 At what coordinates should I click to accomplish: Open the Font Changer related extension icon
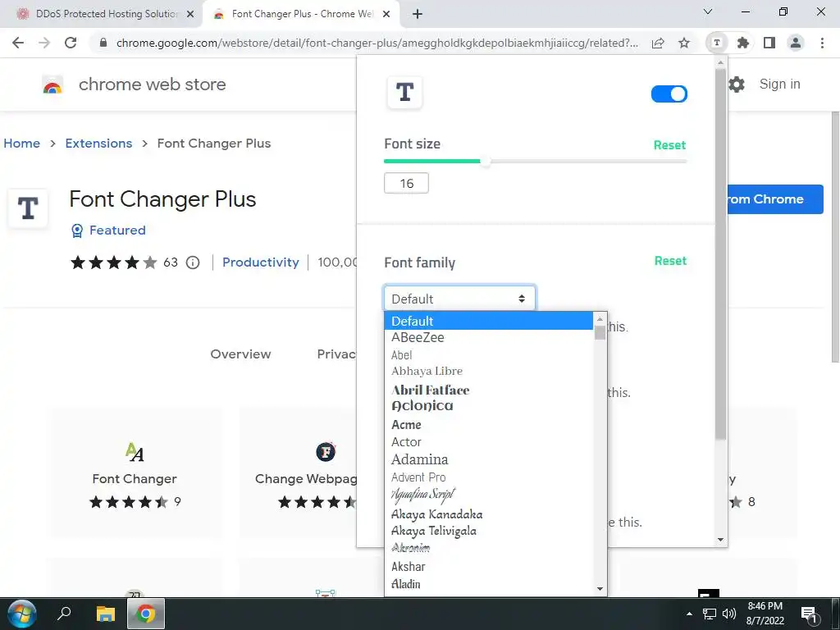tap(135, 452)
